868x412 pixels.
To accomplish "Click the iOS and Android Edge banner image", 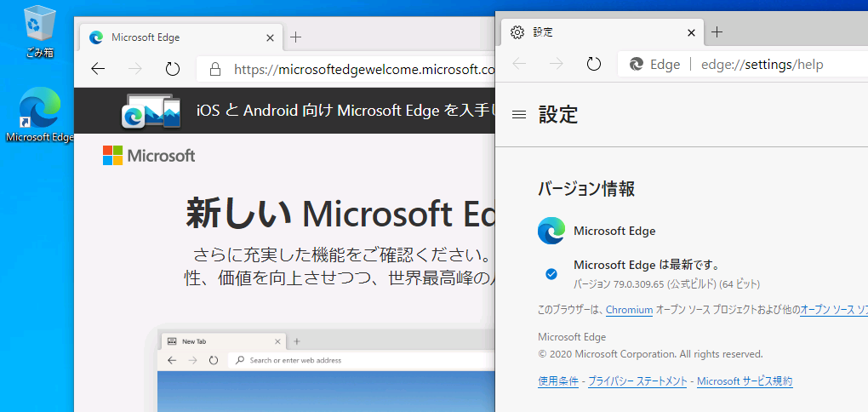I will point(151,111).
